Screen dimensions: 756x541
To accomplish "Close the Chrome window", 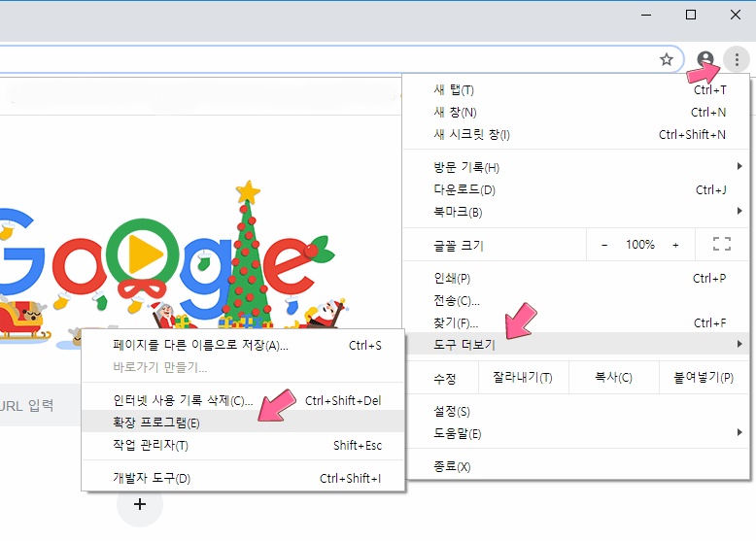I will pos(735,15).
